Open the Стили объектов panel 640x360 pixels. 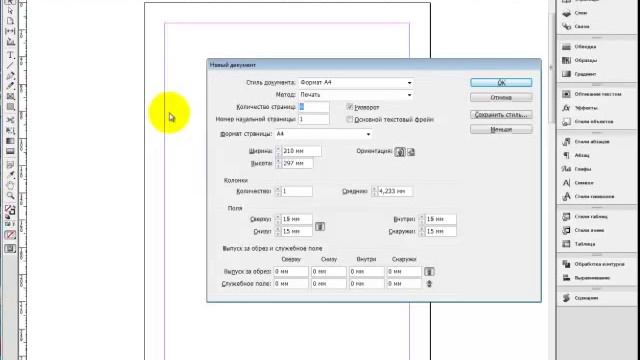coord(588,122)
